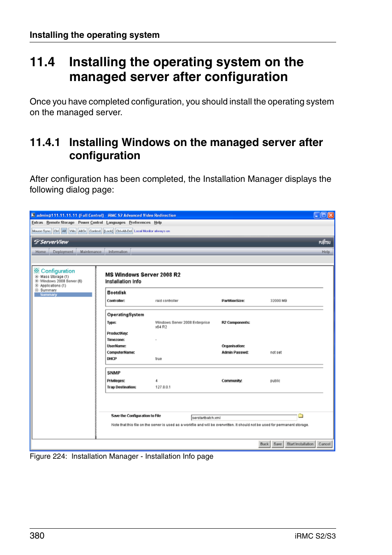Switch to the Information tab
This screenshot has height=555, width=392.
click(118, 252)
